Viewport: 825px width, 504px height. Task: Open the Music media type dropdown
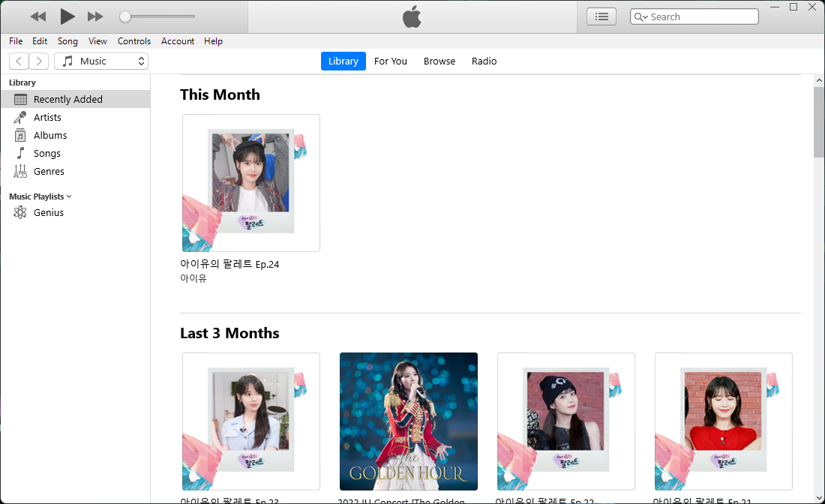pyautogui.click(x=101, y=61)
